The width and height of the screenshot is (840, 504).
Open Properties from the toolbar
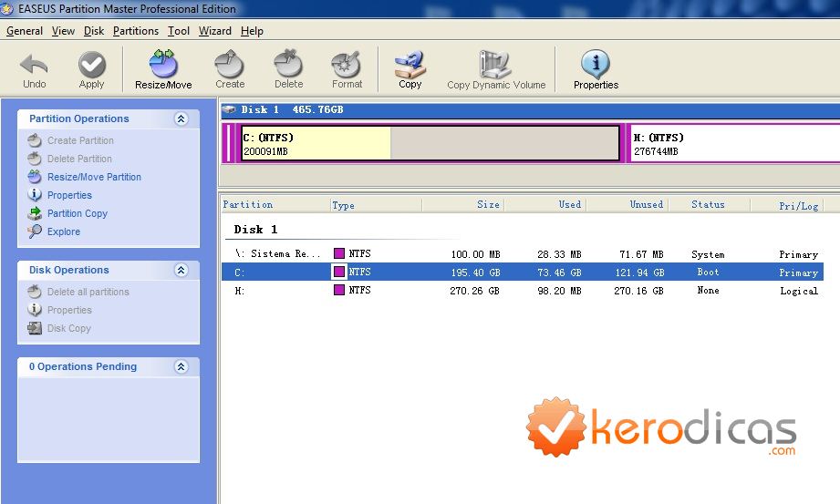click(596, 65)
